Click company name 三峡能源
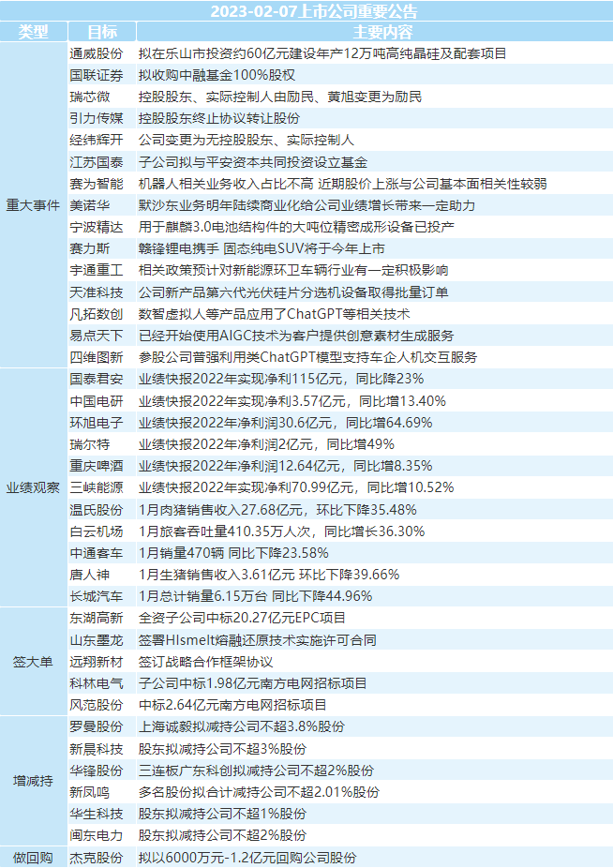This screenshot has width=613, height=868. point(97,487)
